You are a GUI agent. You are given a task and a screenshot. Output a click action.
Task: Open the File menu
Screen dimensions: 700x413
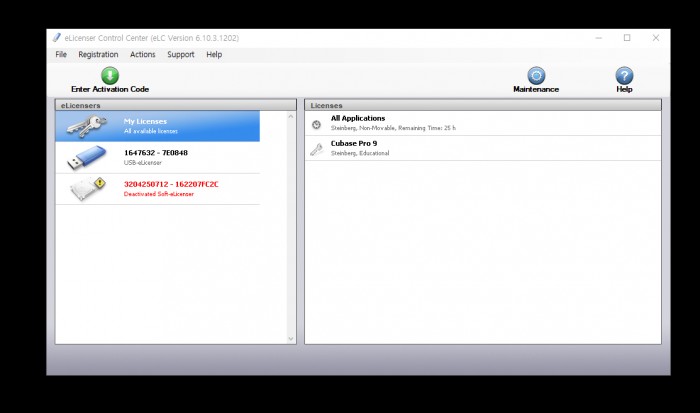[61, 54]
